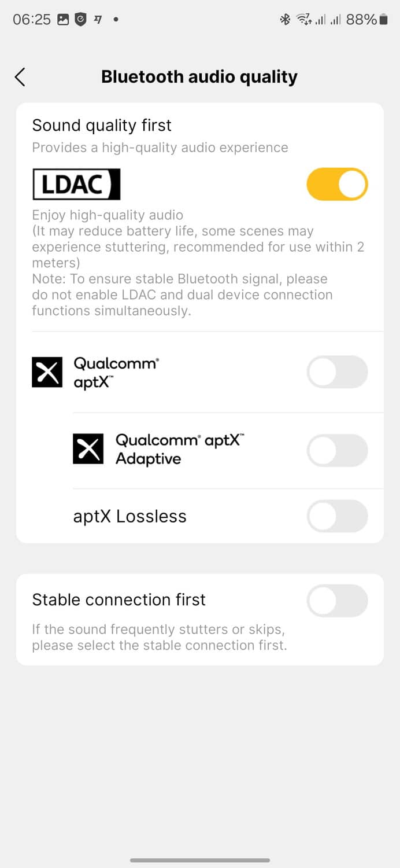
Task: Tap the Bluetooth status bar icon
Action: 284,20
